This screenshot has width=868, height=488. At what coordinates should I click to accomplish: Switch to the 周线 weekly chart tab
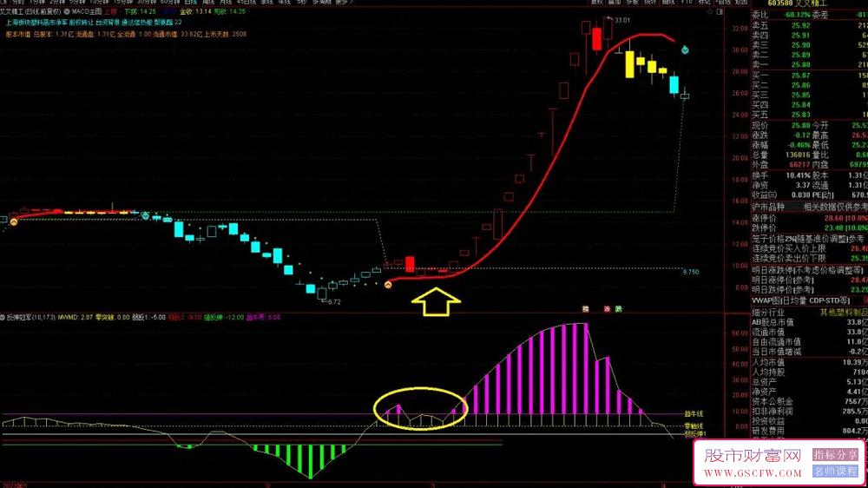click(x=208, y=3)
